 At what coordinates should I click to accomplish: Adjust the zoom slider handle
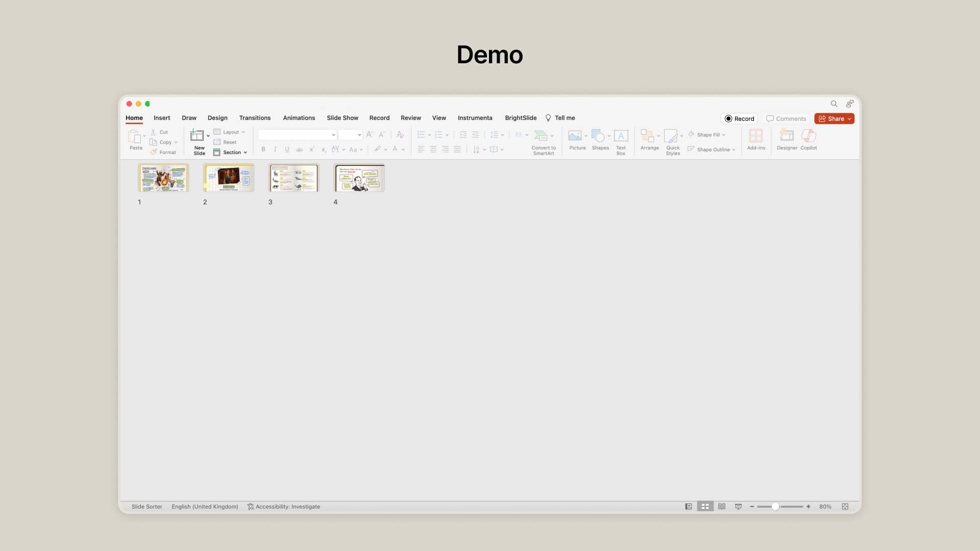coord(775,507)
